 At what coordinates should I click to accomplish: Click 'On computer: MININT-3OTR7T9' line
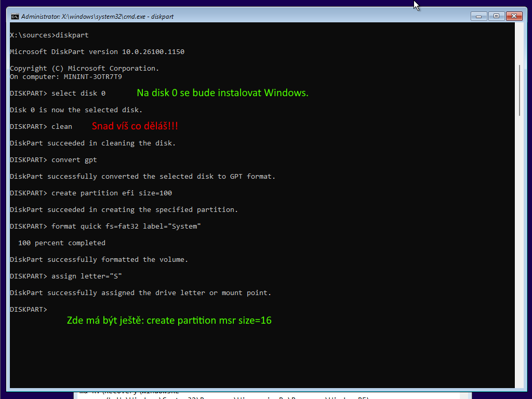pyautogui.click(x=66, y=77)
